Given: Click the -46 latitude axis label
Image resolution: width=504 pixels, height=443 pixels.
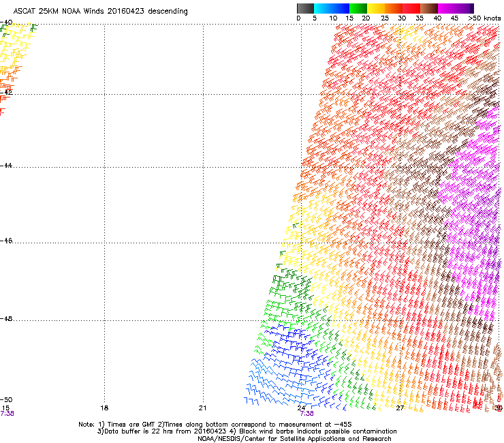Looking at the screenshot, I should coord(6,241).
